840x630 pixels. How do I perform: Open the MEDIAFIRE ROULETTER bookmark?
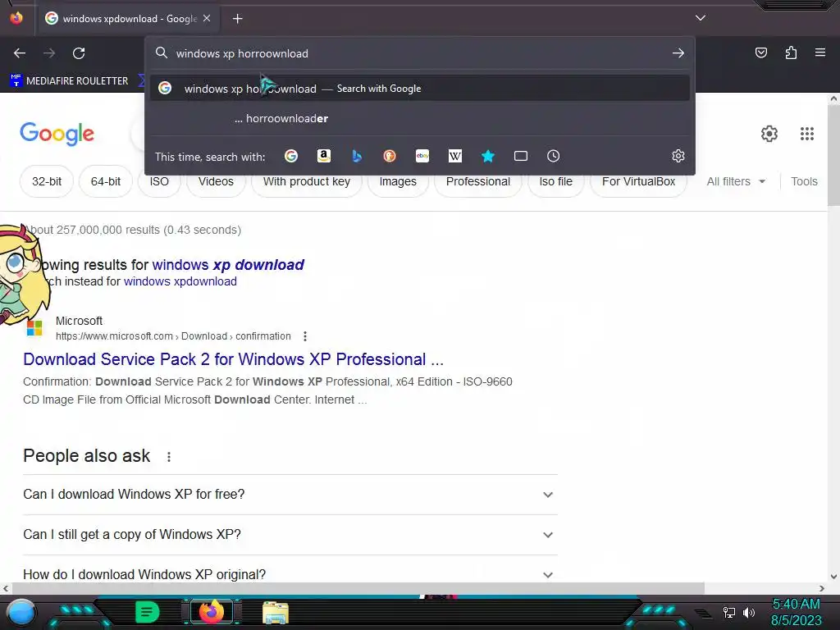pyautogui.click(x=70, y=81)
